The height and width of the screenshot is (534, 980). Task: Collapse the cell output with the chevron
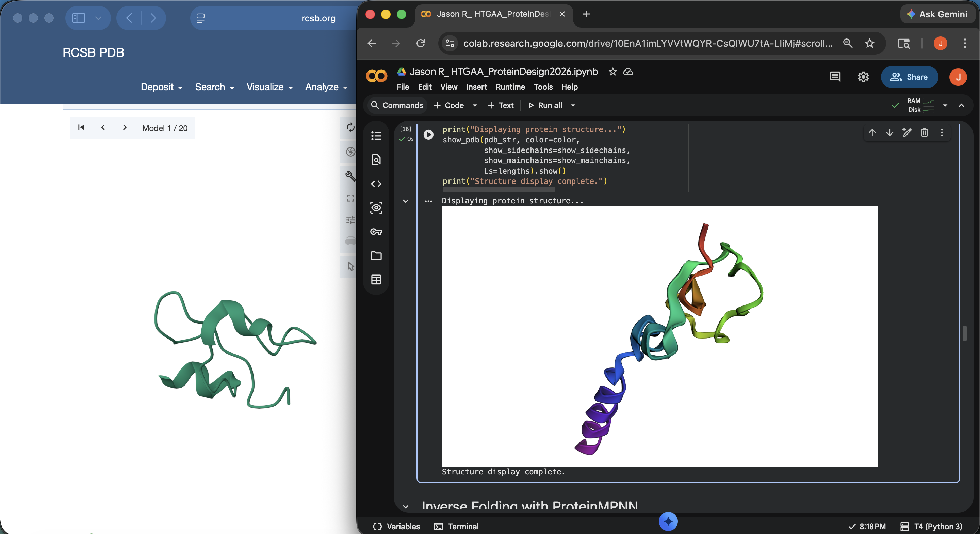coord(406,201)
